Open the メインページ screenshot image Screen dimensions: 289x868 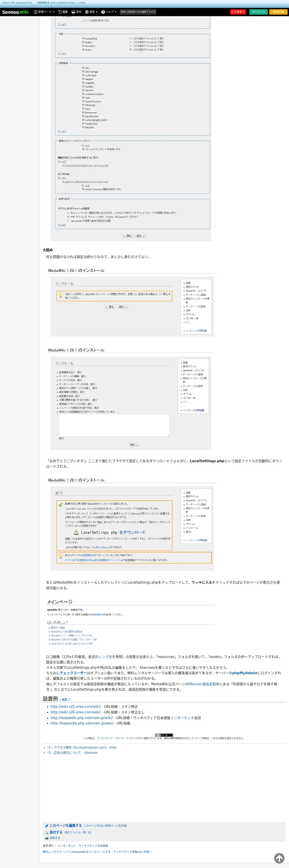click(131, 622)
